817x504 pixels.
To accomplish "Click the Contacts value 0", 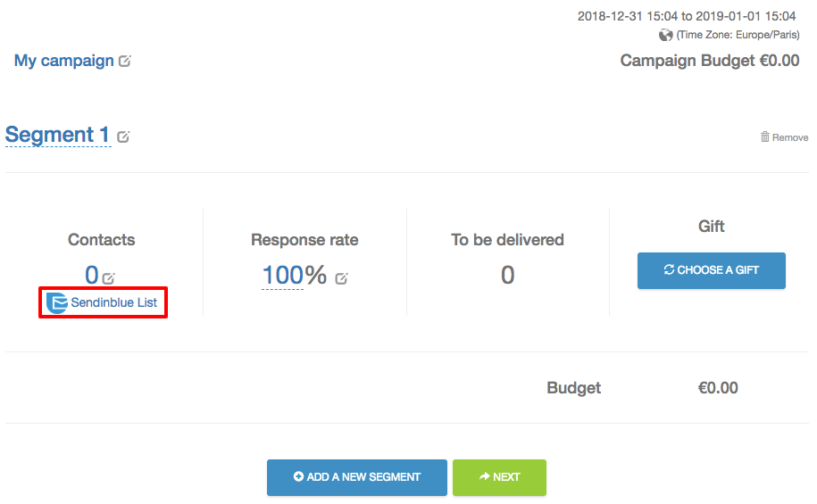I will pos(92,275).
